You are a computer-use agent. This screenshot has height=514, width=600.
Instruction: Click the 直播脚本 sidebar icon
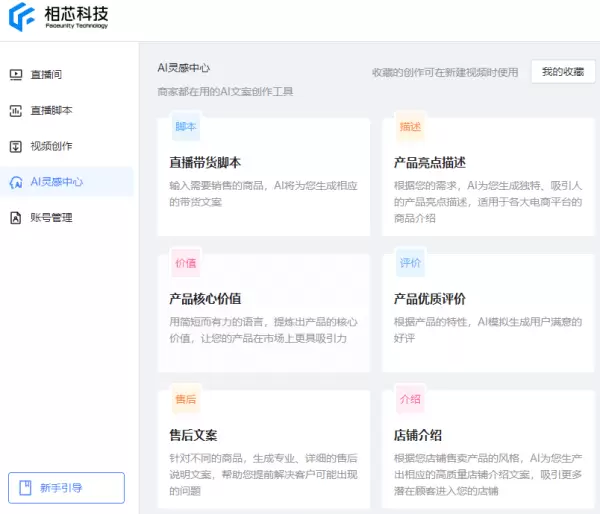(16, 110)
